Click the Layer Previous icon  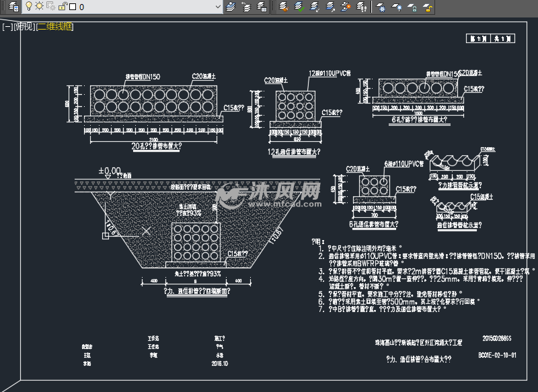click(246, 7)
